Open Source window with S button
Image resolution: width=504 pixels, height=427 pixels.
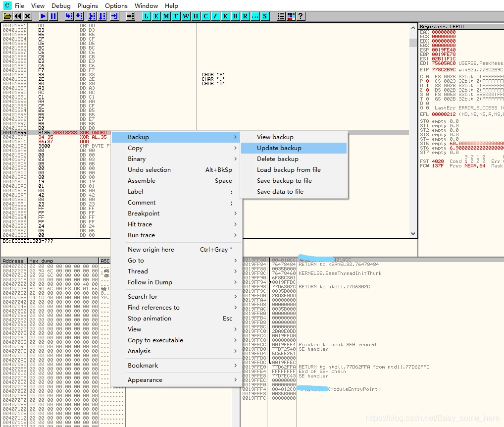tap(265, 16)
